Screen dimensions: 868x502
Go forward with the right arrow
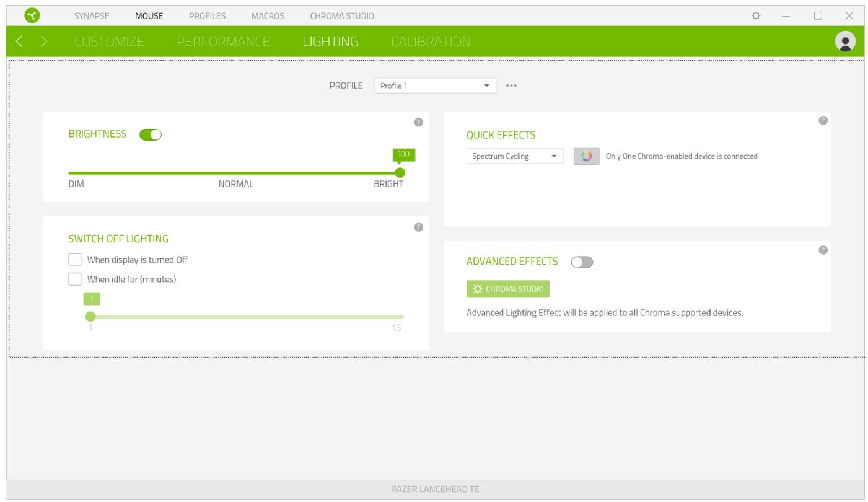(x=44, y=42)
